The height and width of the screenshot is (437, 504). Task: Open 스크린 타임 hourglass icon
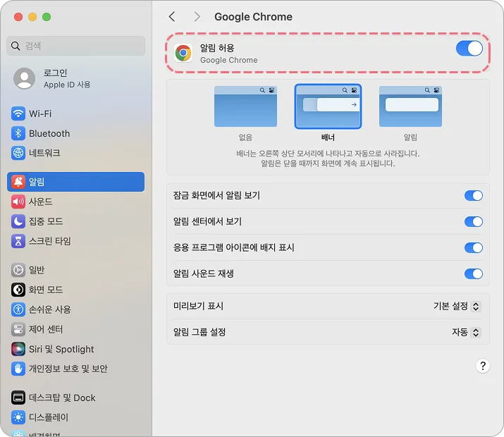tap(18, 241)
